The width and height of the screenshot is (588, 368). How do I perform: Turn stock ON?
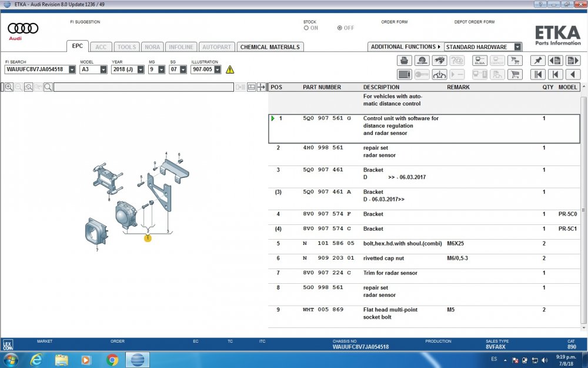click(306, 28)
